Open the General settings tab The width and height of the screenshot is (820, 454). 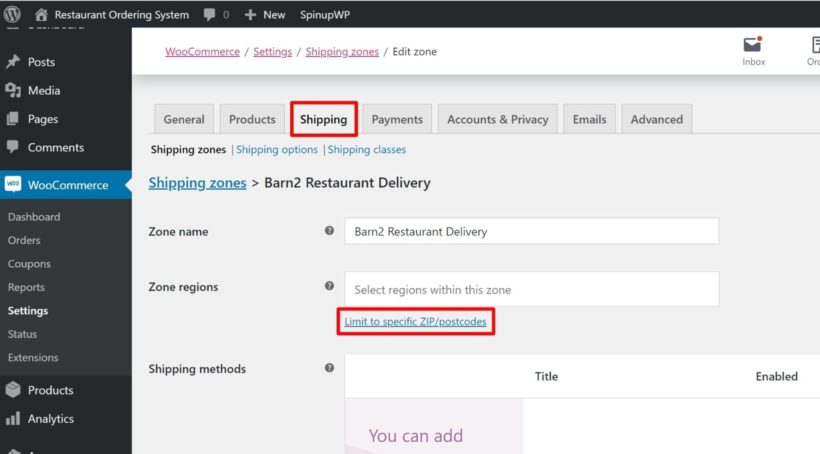(x=184, y=119)
